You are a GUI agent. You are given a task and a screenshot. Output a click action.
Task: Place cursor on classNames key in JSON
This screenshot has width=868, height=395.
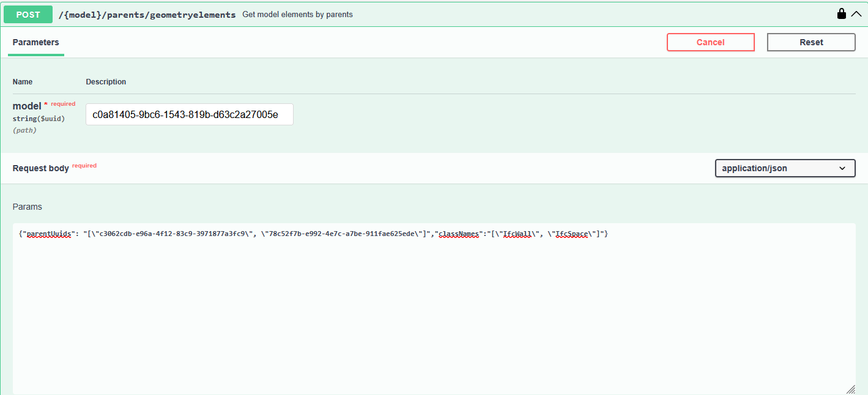coord(459,234)
